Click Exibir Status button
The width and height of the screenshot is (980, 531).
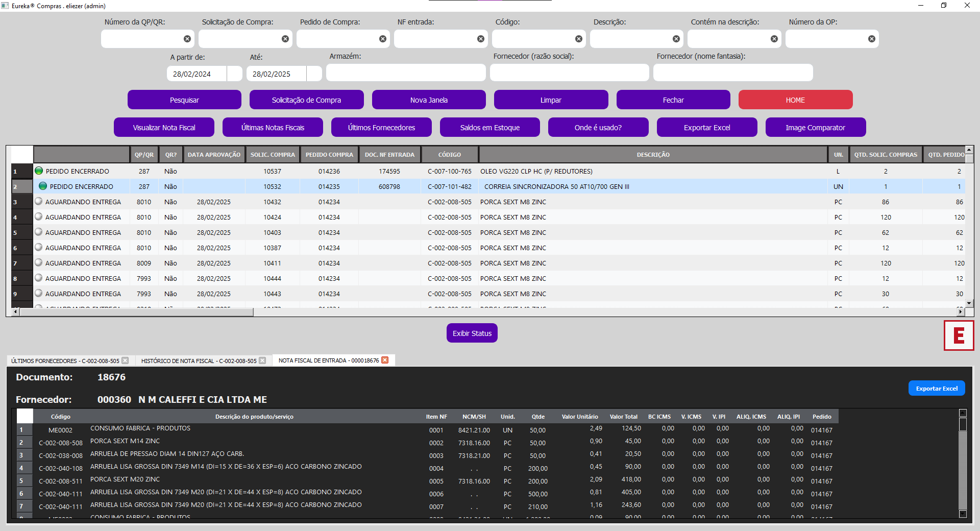[x=472, y=333]
